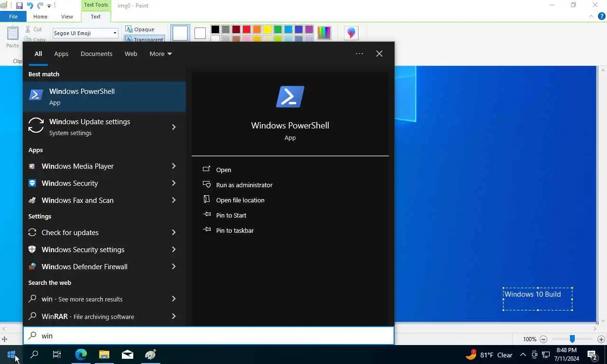Image resolution: width=607 pixels, height=364 pixels.
Task: Open Edit colors rainbow icon
Action: (324, 33)
